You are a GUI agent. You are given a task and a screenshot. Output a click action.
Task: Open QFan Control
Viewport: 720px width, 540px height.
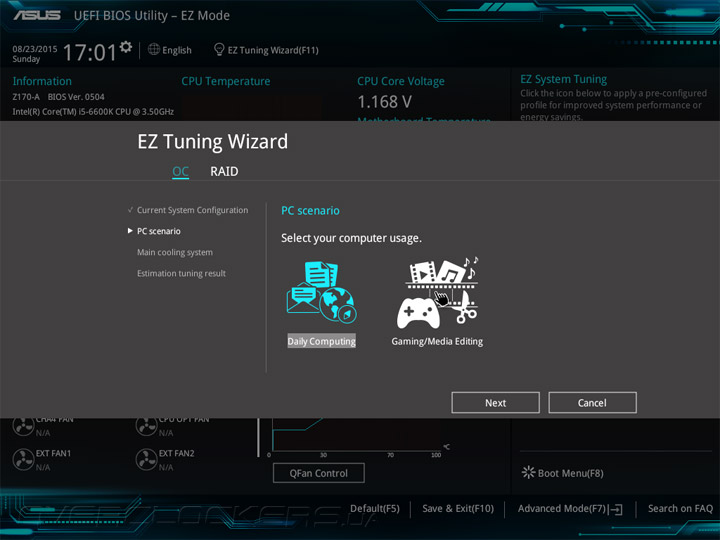tap(319, 473)
